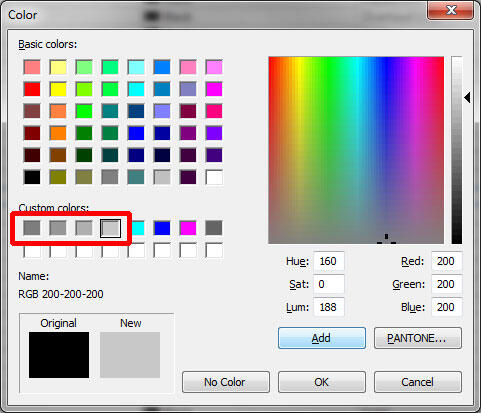Choose the black basic color swatch

coord(32,177)
